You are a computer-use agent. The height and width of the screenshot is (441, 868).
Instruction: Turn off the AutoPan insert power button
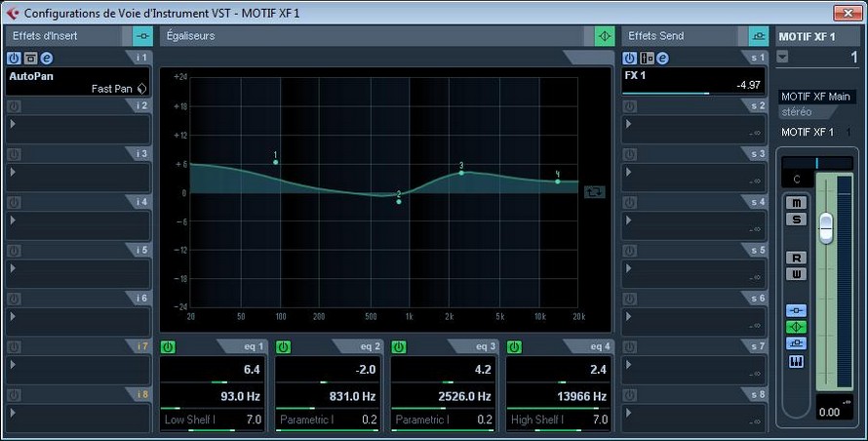14,59
